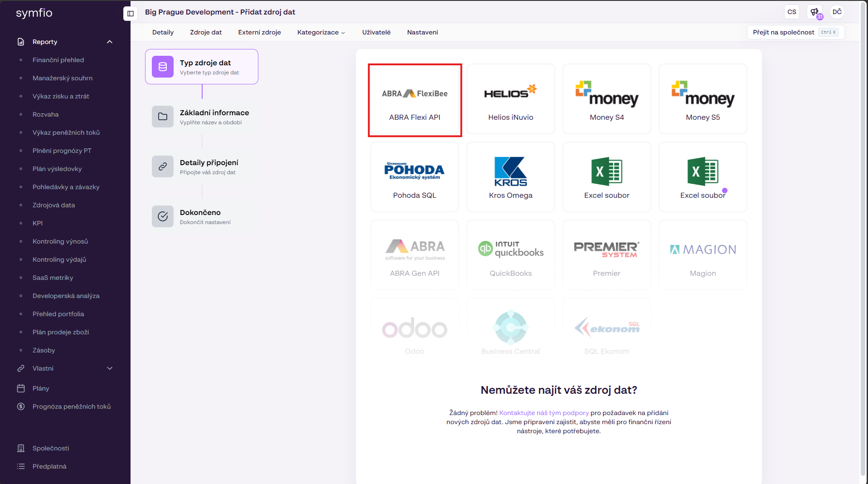
Task: Click the folder icon for Základní informace
Action: 163,117
